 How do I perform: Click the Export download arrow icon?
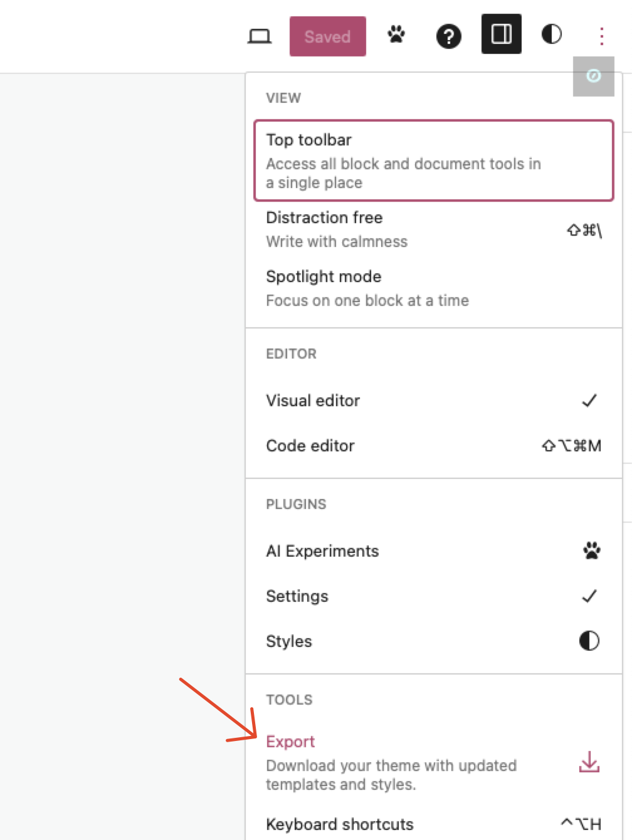[x=589, y=762]
